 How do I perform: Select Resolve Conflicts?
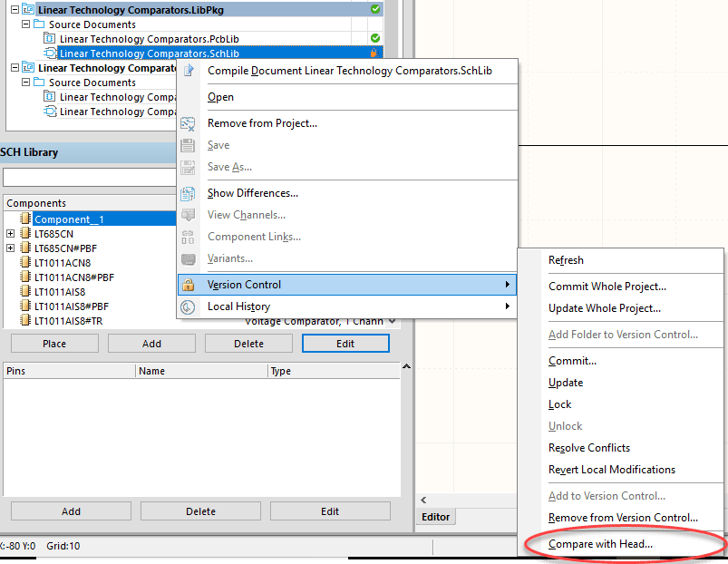(x=588, y=448)
